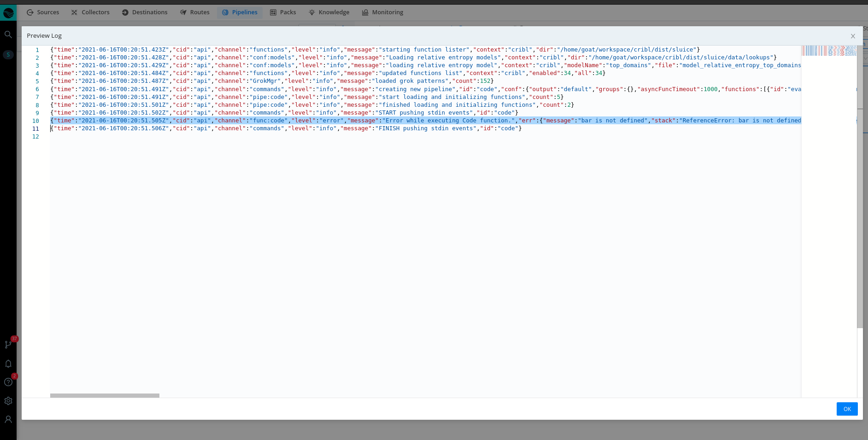Open the help icon with 2 alerts
Image resolution: width=868 pixels, height=440 pixels.
coord(8,382)
